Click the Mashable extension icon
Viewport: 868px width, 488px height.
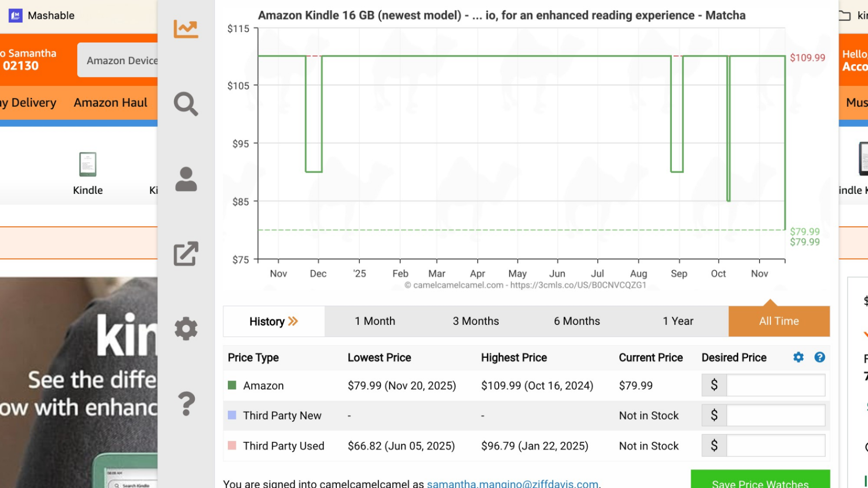tap(14, 15)
